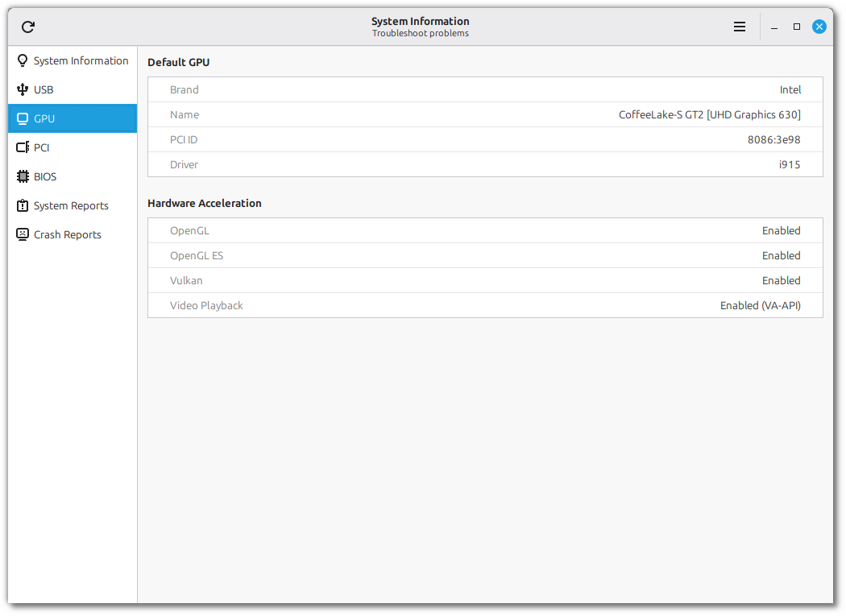This screenshot has height=616, width=846.
Task: Click the PCI ID value 8086:3e98
Action: (773, 139)
